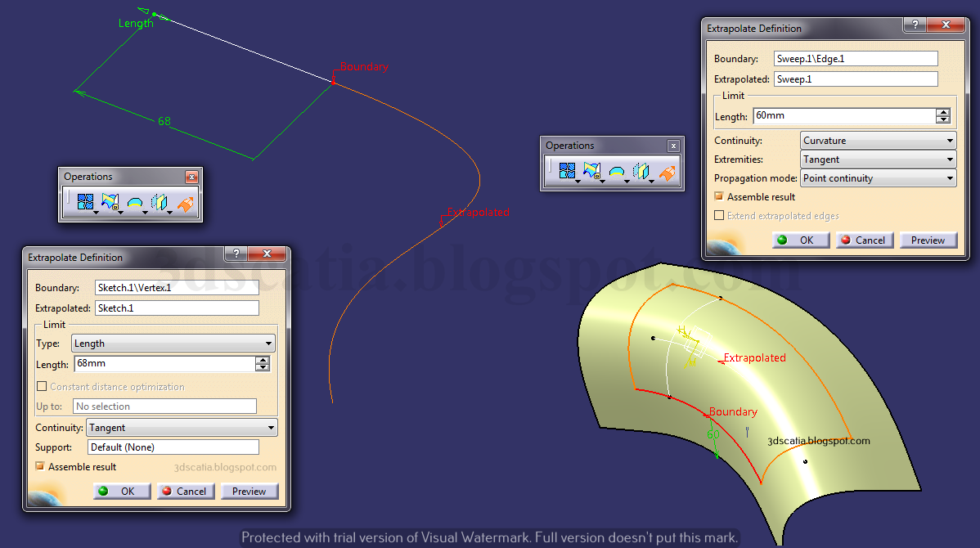Select the Join tool in Operations toolbar

85,202
